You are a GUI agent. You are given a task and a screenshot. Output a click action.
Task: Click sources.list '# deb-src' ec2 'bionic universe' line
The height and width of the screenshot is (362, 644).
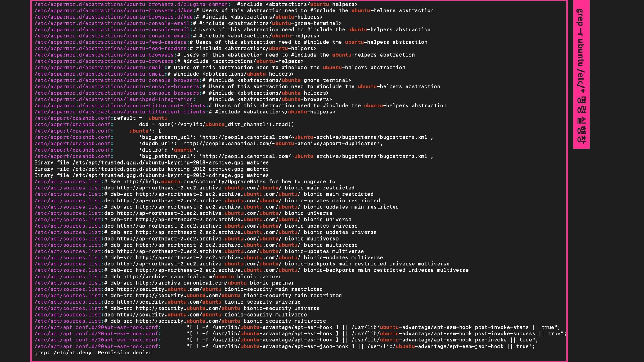(x=193, y=220)
